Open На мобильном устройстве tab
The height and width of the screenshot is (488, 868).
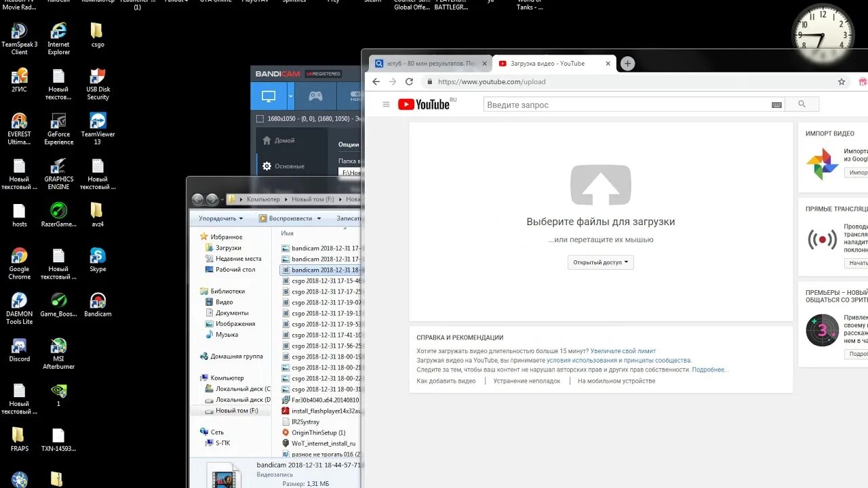(616, 381)
